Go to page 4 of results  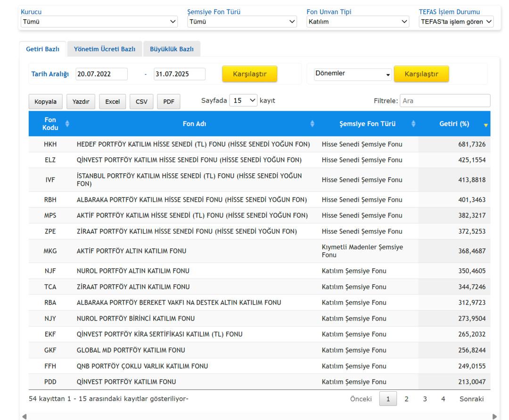point(443,399)
